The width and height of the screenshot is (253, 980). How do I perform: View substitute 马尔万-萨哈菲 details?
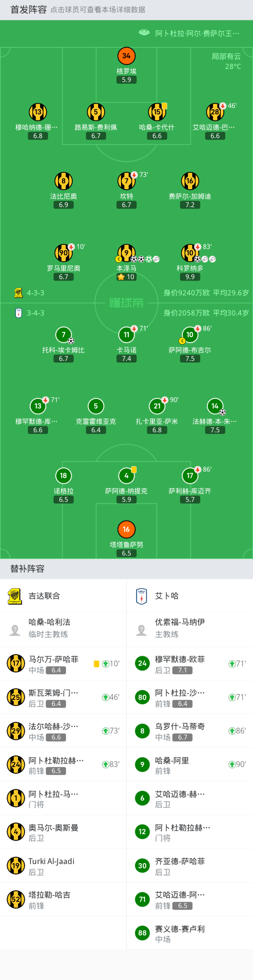click(53, 664)
